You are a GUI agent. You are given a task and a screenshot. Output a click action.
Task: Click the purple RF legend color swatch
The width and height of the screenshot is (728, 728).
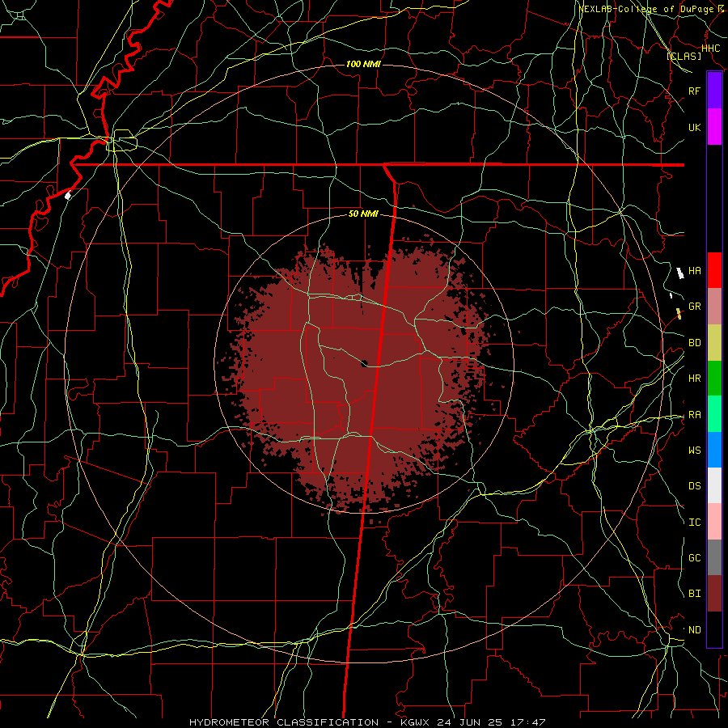tap(714, 91)
